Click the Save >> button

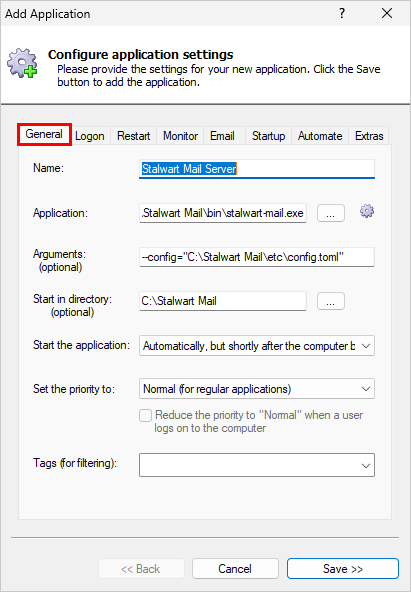tap(343, 569)
